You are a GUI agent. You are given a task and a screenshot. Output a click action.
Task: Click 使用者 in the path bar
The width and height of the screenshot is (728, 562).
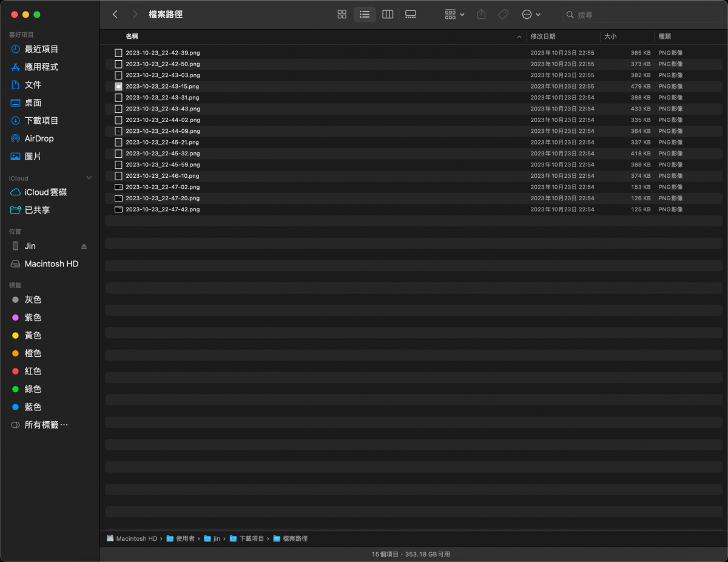point(181,538)
